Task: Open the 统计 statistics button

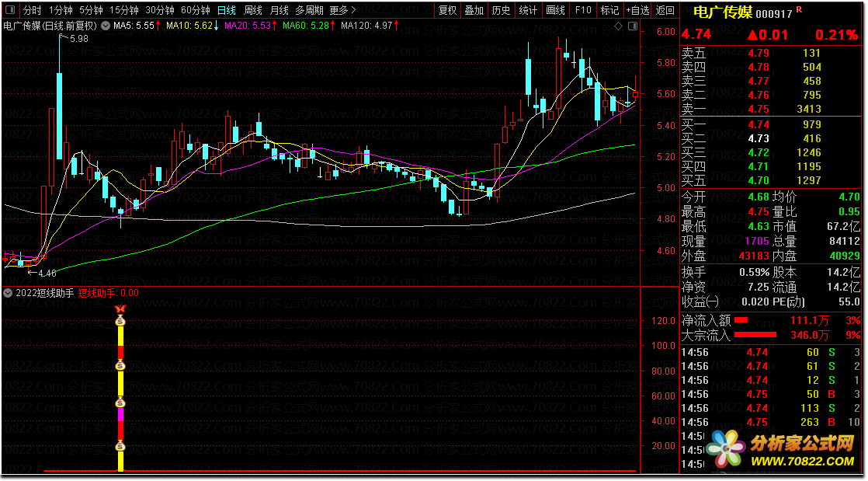Action: [x=528, y=10]
